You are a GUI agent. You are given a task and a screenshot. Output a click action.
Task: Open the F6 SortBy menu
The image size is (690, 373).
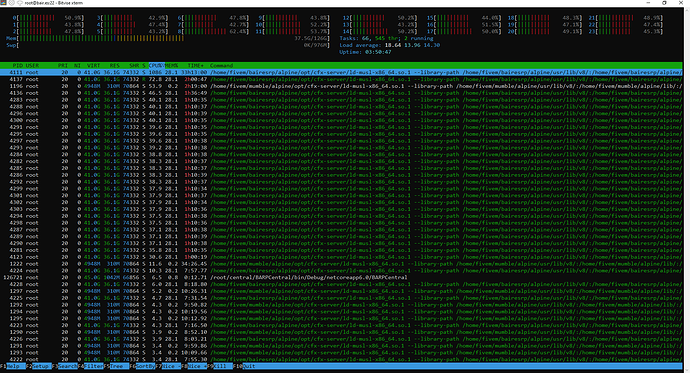(x=143, y=366)
